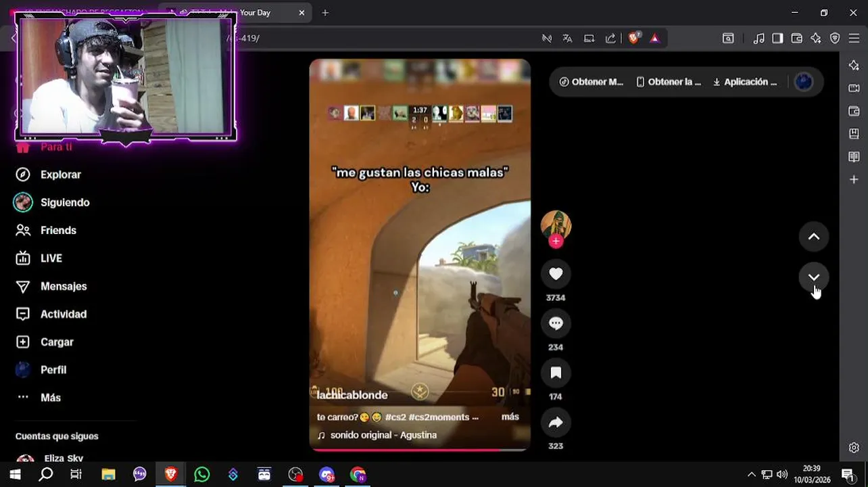Viewport: 868px width, 487px height.
Task: Click the translate page icon in address bar
Action: [567, 39]
